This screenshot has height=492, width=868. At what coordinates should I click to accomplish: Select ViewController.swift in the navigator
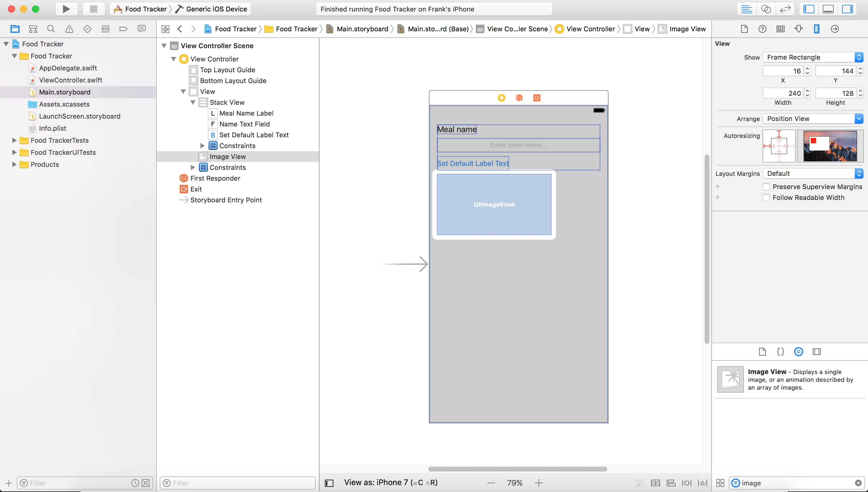tap(70, 80)
